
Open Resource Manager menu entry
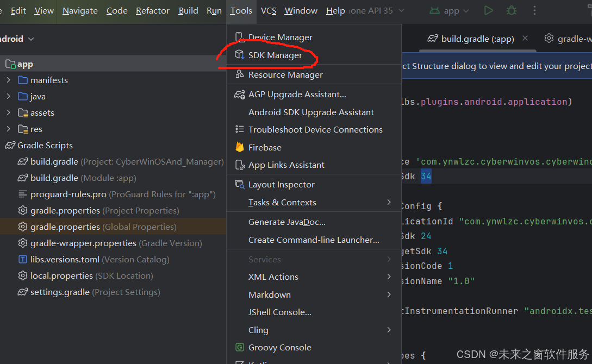click(x=285, y=74)
